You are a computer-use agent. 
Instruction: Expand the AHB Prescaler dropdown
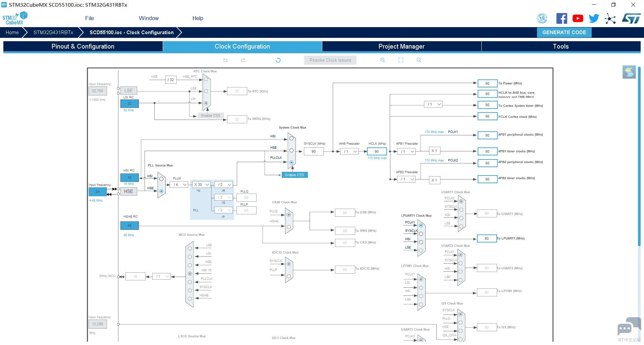349,151
